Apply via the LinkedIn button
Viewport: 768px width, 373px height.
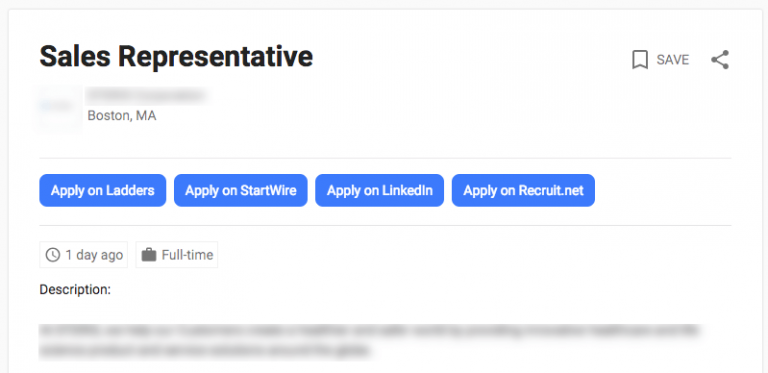(x=380, y=190)
